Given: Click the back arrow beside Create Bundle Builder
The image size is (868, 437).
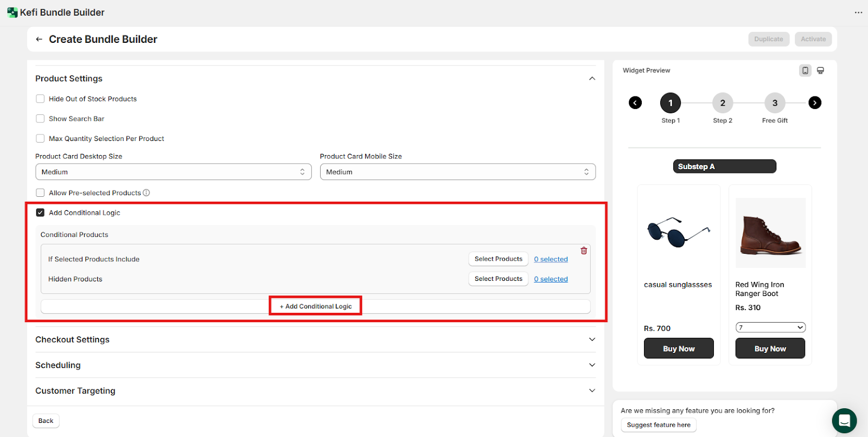Looking at the screenshot, I should click(39, 40).
